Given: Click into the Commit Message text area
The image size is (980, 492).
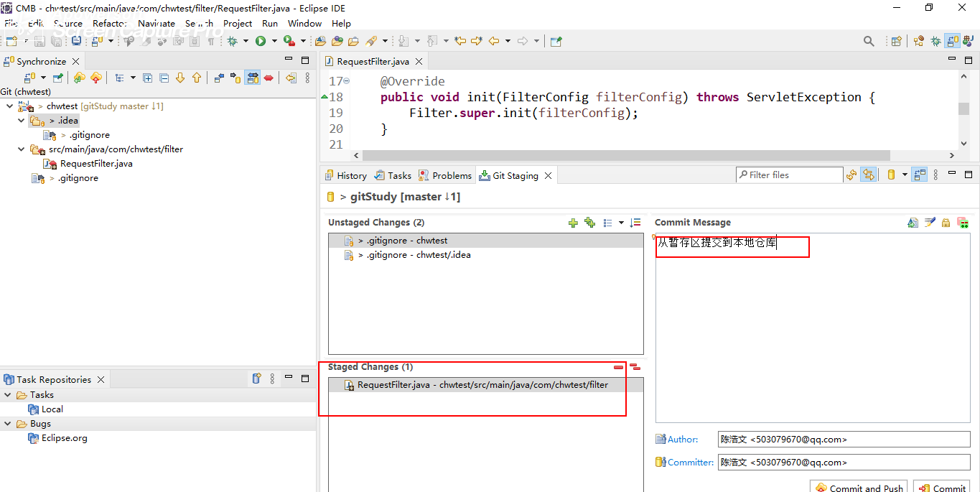Looking at the screenshot, I should click(813, 328).
